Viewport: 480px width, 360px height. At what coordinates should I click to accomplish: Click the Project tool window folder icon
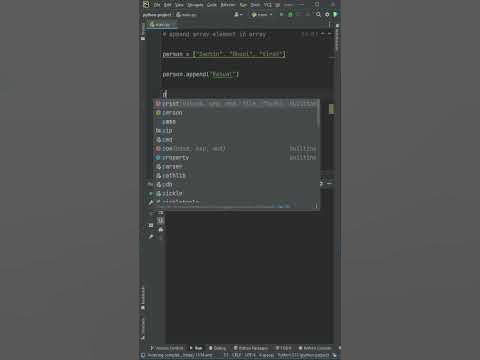coord(143,38)
